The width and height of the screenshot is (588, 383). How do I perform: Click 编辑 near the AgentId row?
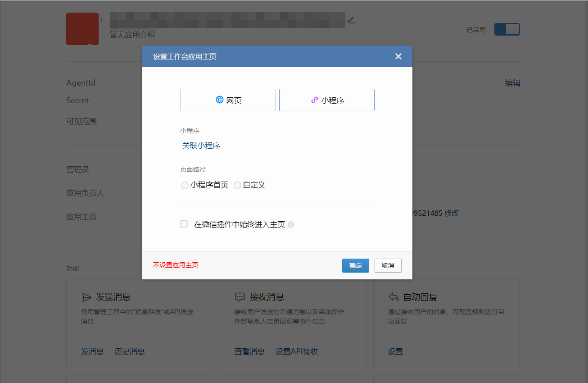(x=512, y=82)
